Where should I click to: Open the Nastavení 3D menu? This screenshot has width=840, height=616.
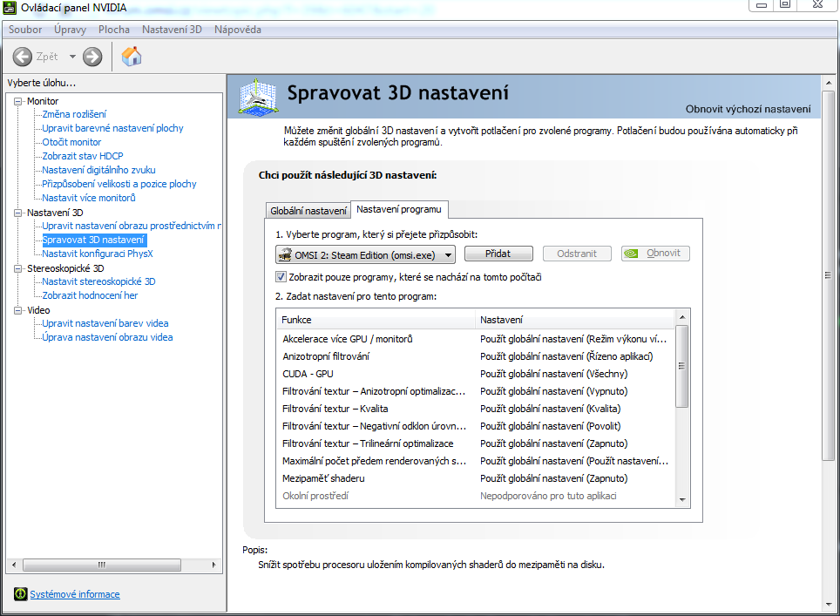point(172,30)
